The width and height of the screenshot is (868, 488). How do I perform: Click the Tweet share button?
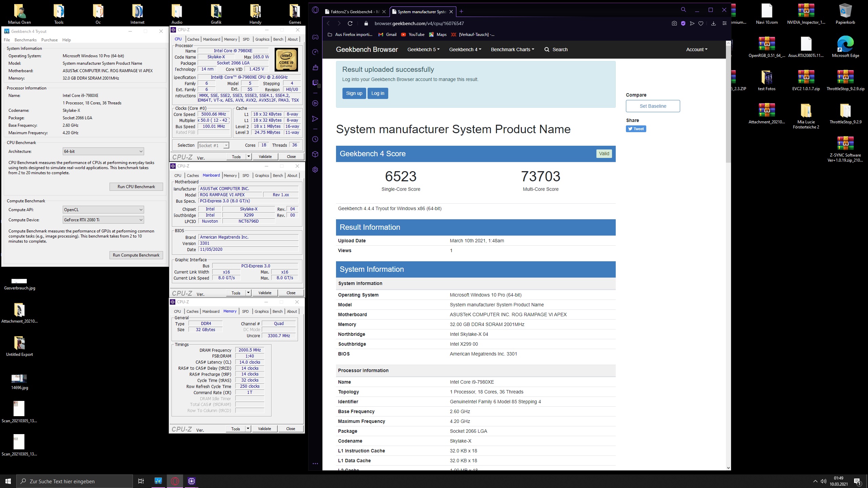636,129
